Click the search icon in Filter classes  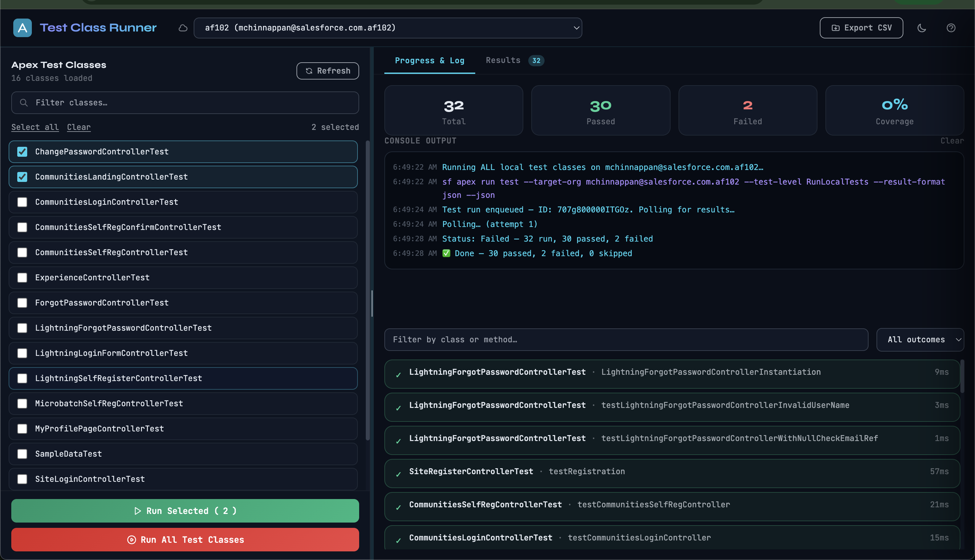click(24, 103)
